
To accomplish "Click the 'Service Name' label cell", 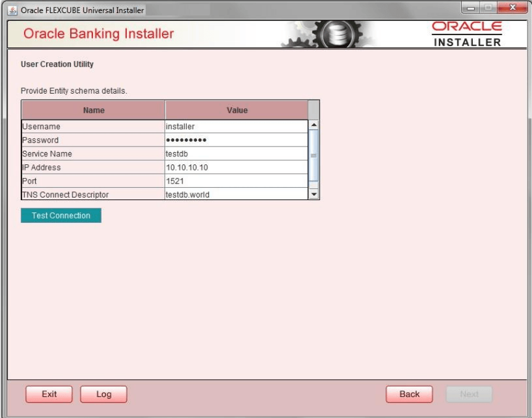I will 94,154.
